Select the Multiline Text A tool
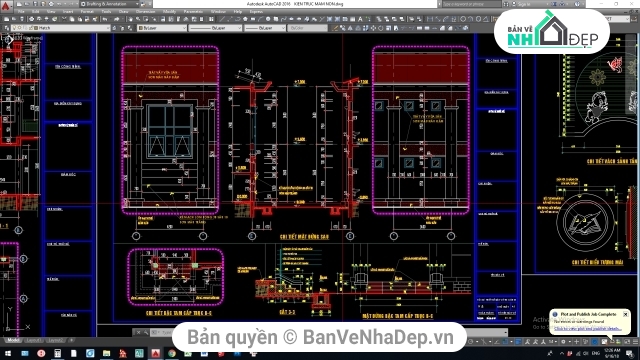640x360 pixels. (x=360, y=19)
